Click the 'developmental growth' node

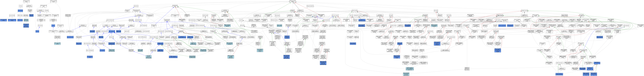pyautogui.click(x=154, y=26)
